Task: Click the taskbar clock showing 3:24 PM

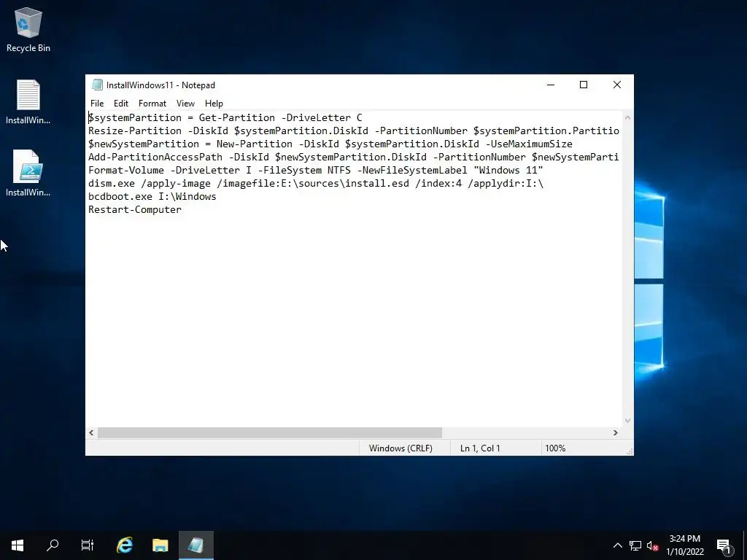Action: (x=685, y=545)
